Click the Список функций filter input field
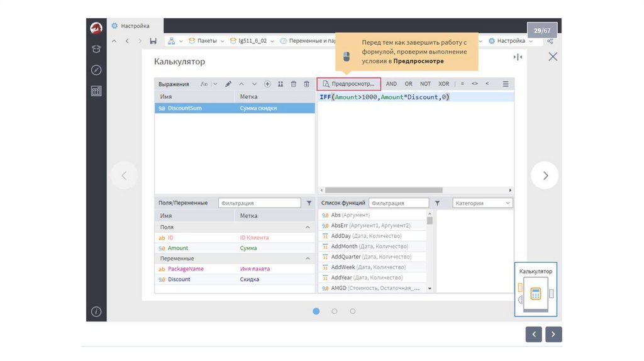Viewport: 644px width, 361px height. click(398, 203)
